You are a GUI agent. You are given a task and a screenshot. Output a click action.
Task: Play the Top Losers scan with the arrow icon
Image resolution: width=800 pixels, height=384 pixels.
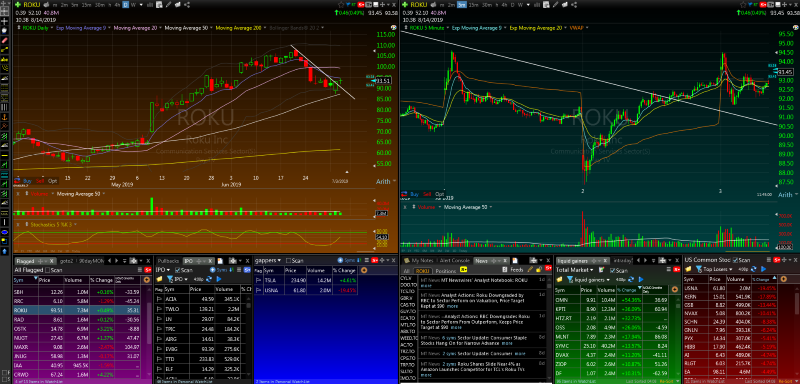(x=764, y=269)
